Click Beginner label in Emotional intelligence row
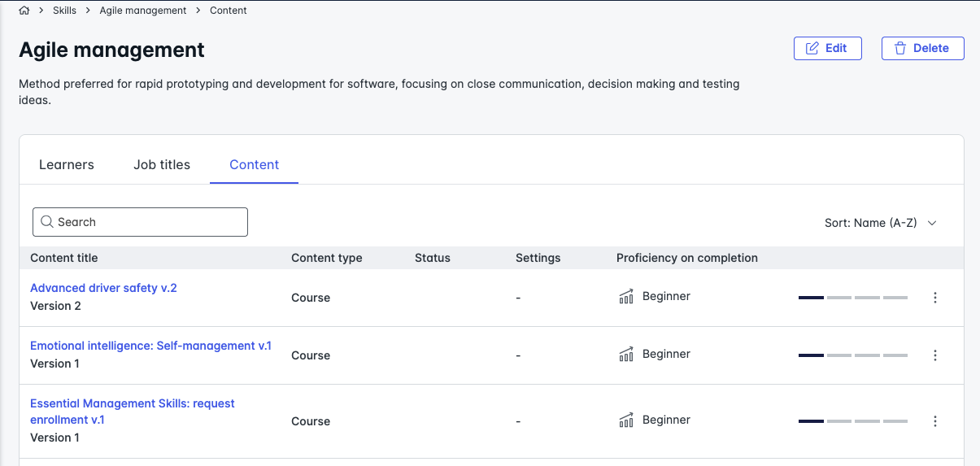Image resolution: width=980 pixels, height=466 pixels. tap(666, 354)
